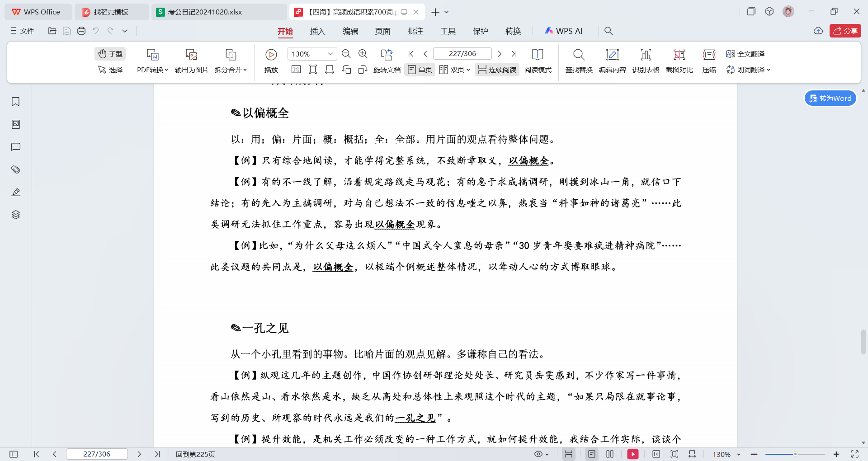Open the attachments paperclip panel
The height and width of the screenshot is (461, 868).
16,169
